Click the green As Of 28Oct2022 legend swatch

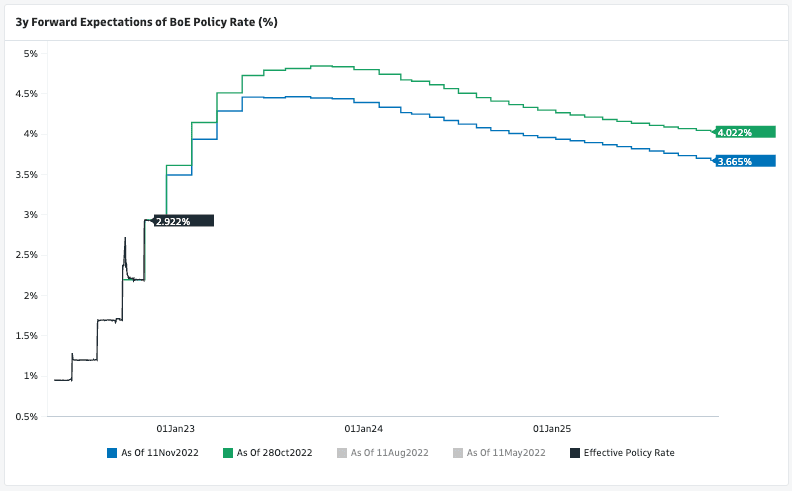coord(228,453)
